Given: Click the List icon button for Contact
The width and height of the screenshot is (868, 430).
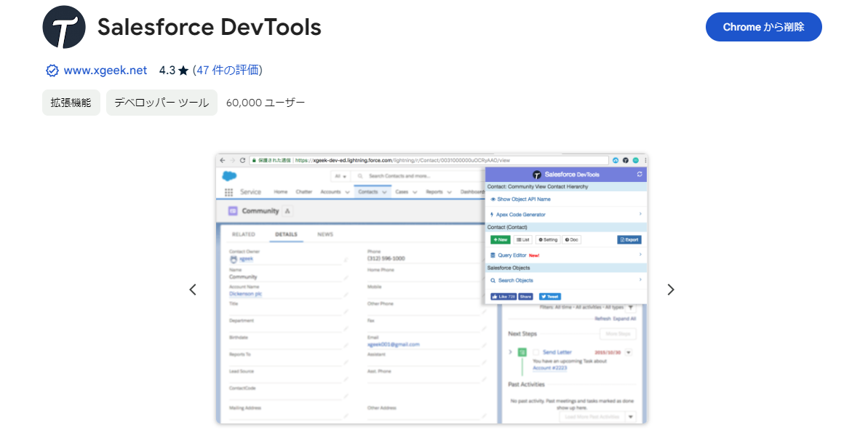Looking at the screenshot, I should [x=519, y=239].
